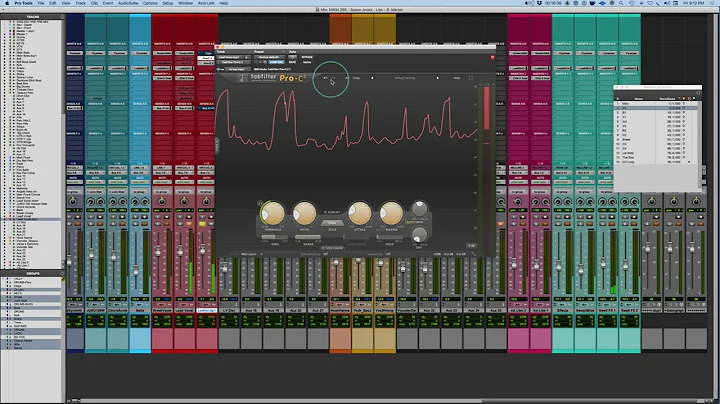Enter Pro-C 2 full screen mode
The width and height of the screenshot is (720, 404).
pyautogui.click(x=471, y=78)
